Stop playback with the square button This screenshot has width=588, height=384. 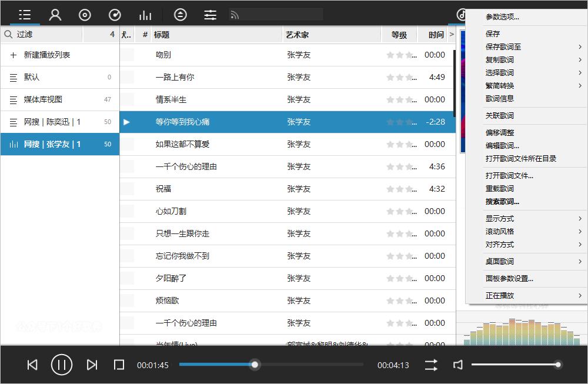click(119, 365)
